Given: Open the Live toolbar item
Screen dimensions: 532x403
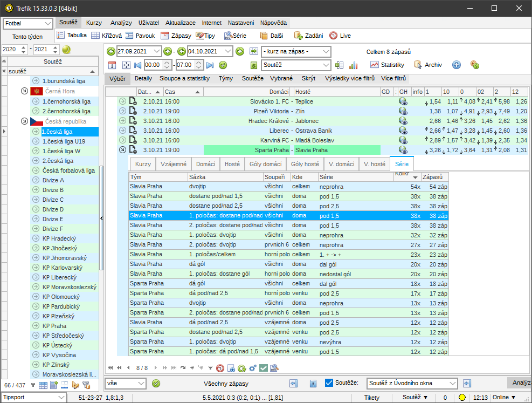Looking at the screenshot, I should coord(340,35).
